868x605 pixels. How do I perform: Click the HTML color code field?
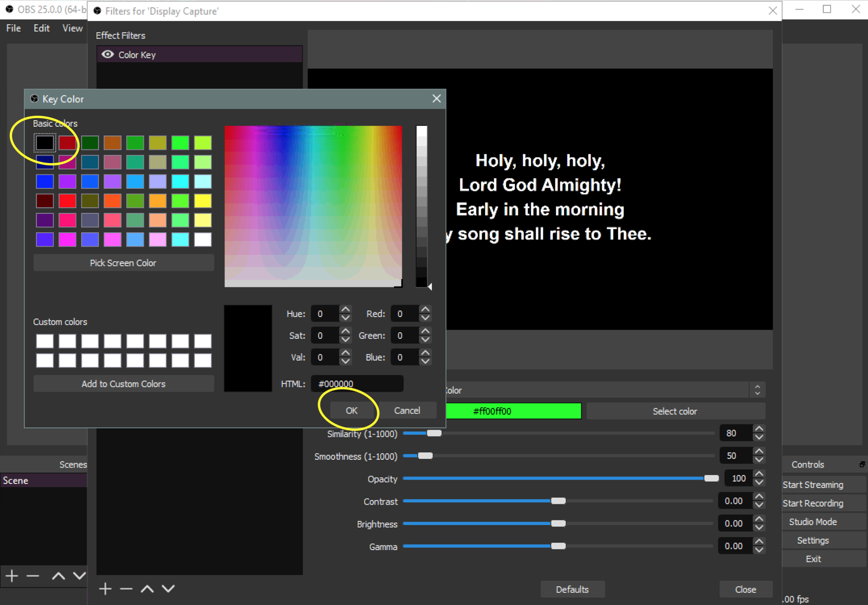357,384
